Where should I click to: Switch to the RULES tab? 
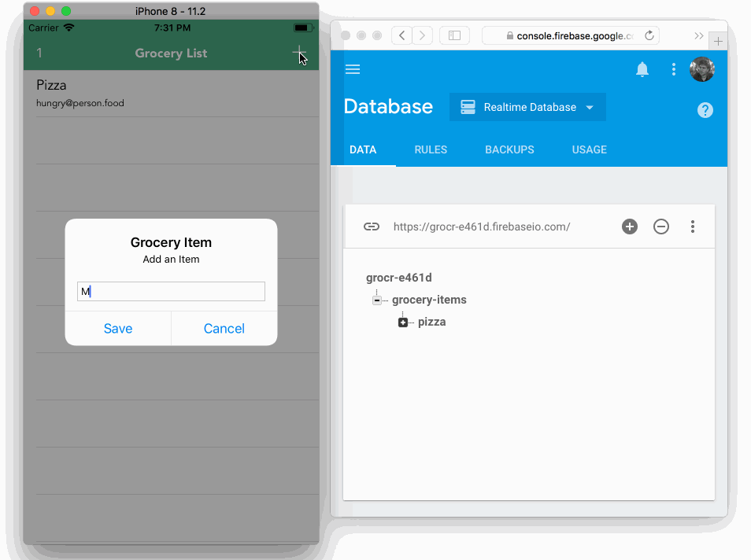click(431, 149)
